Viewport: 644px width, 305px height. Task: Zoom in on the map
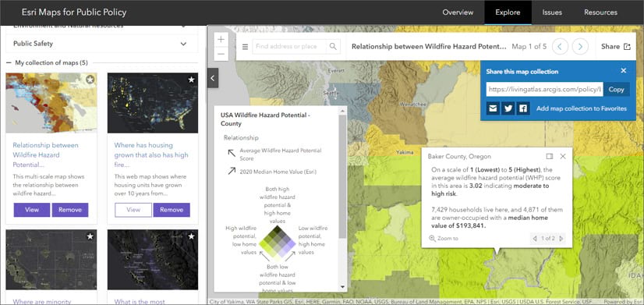[221, 40]
